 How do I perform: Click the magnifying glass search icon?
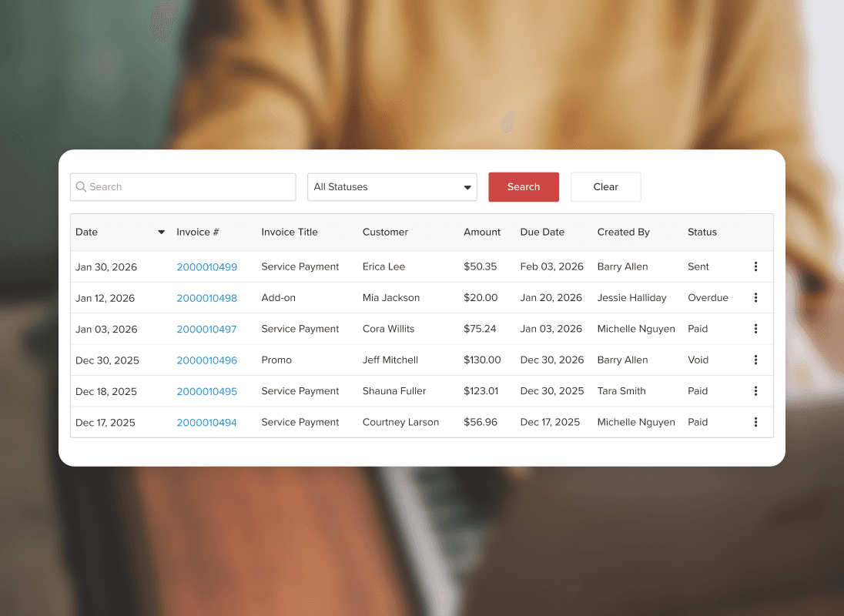(x=81, y=187)
